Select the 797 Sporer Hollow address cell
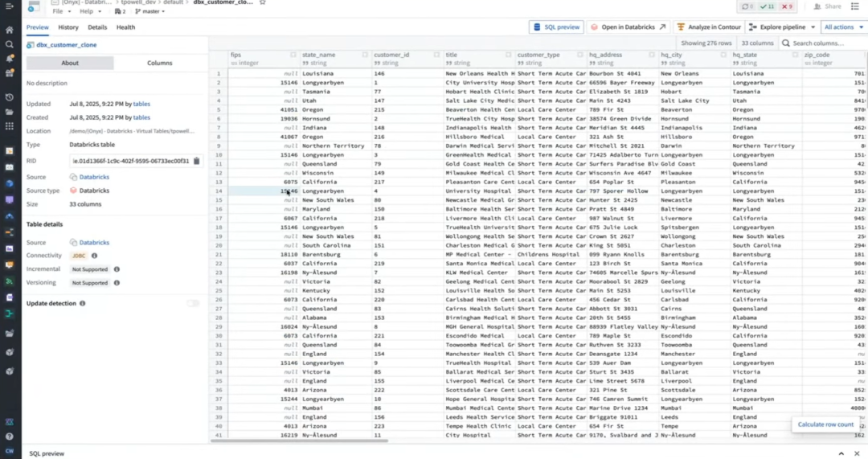Image resolution: width=868 pixels, height=459 pixels. (x=623, y=191)
